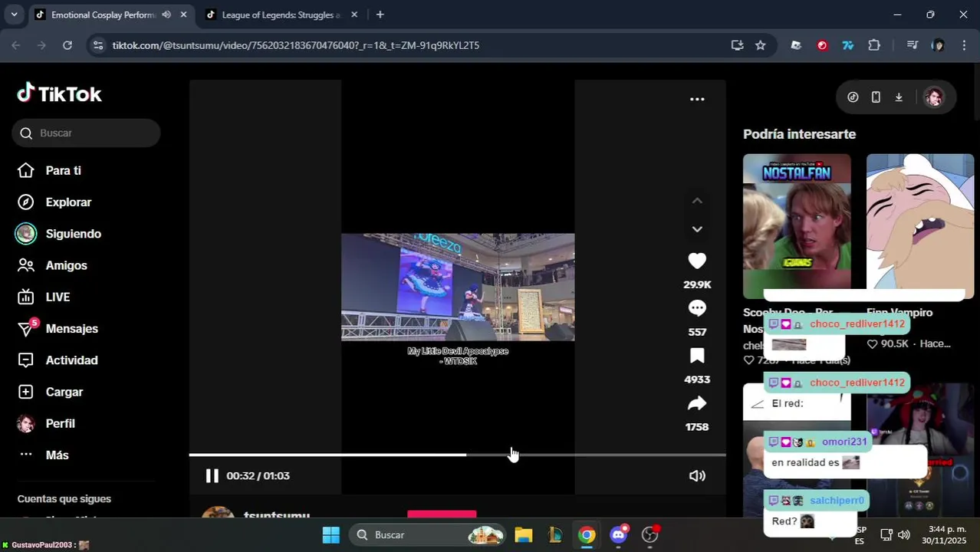Switch to the League of Legends tab

coord(280,15)
